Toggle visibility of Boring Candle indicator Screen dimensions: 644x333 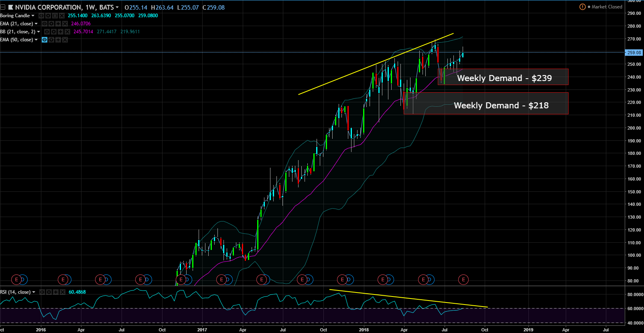pyautogui.click(x=41, y=16)
